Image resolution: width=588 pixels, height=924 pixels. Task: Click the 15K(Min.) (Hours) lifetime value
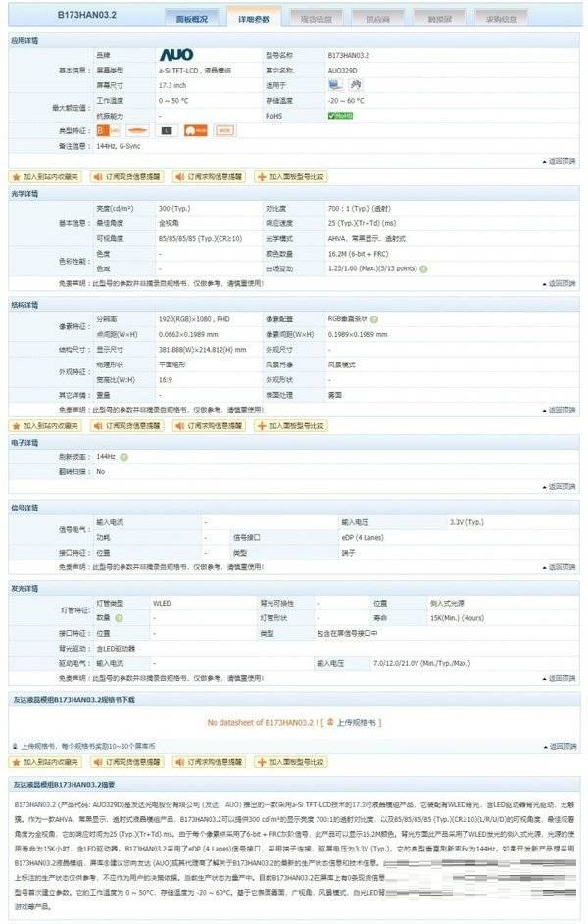tap(458, 618)
